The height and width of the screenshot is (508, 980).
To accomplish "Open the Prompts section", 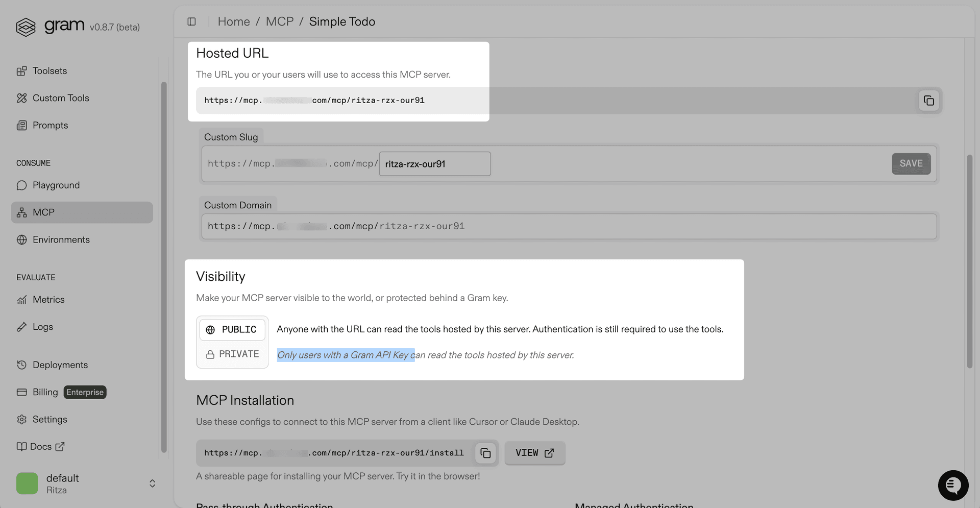I will pyautogui.click(x=50, y=125).
